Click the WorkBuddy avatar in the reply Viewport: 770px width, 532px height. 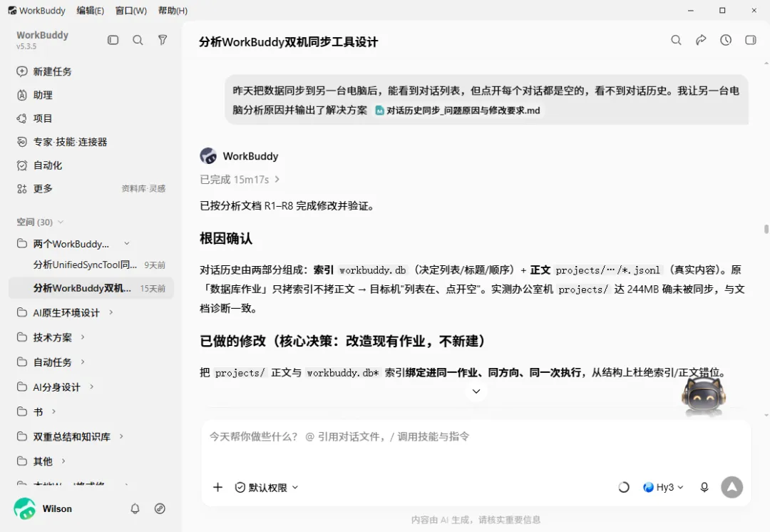click(x=208, y=155)
